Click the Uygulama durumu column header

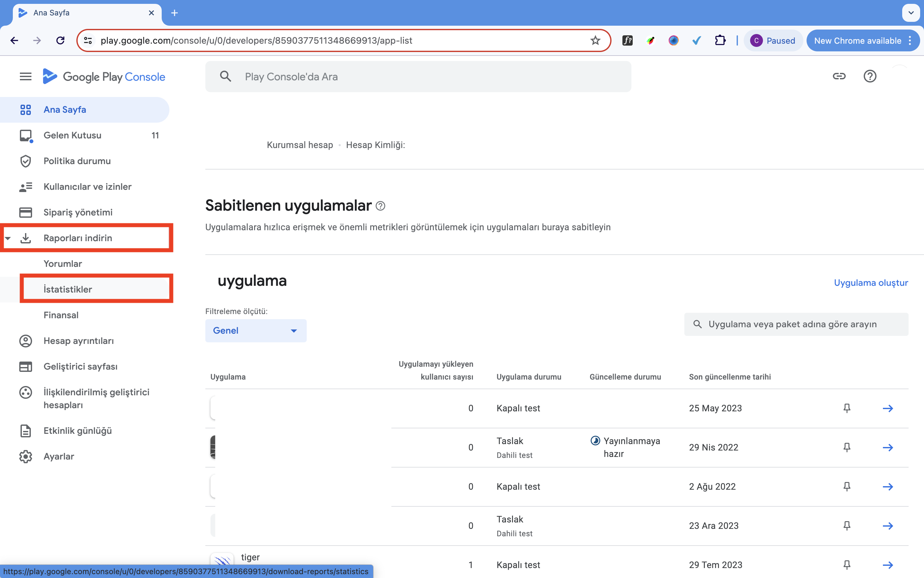(x=529, y=377)
